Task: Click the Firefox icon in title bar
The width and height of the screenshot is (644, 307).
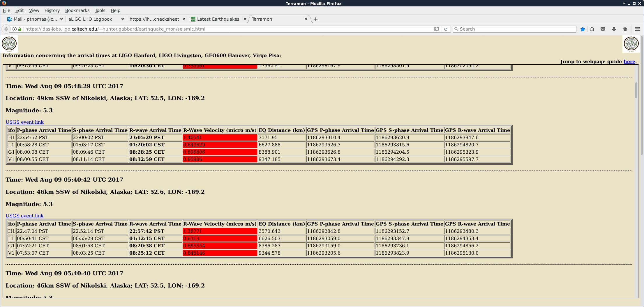Action: (x=4, y=3)
